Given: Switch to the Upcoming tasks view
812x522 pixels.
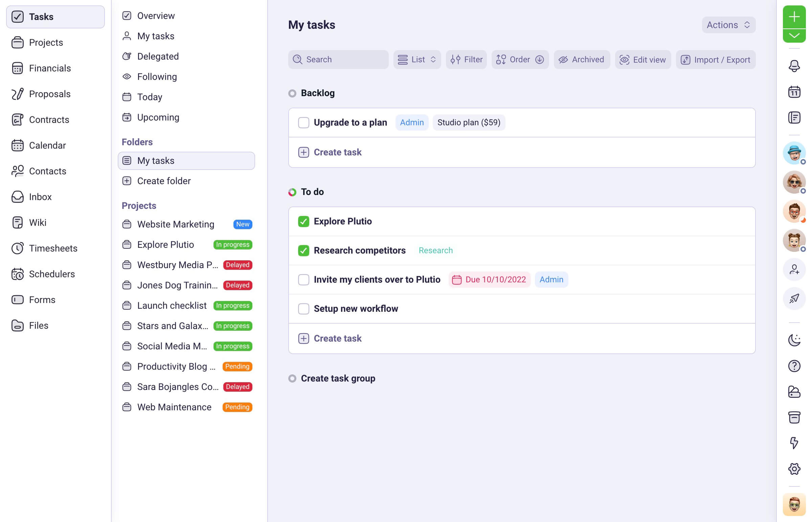Looking at the screenshot, I should point(158,117).
